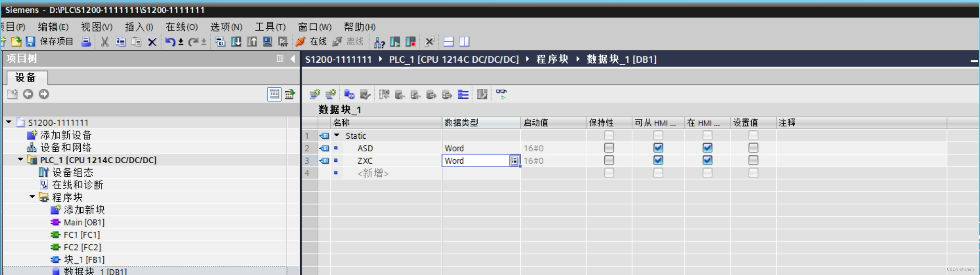Screen dimensions: 980x275
Task: Open 设备和网络 in project tree
Action: 66,147
